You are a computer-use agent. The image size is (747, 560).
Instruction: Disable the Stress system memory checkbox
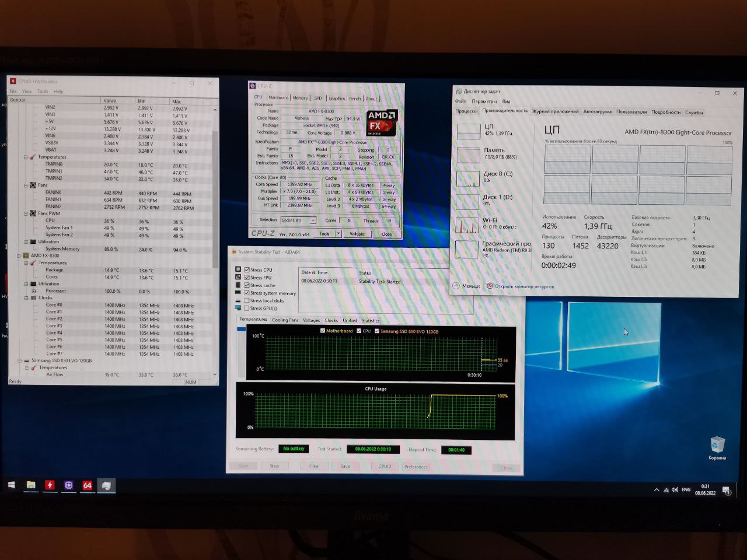(x=247, y=293)
